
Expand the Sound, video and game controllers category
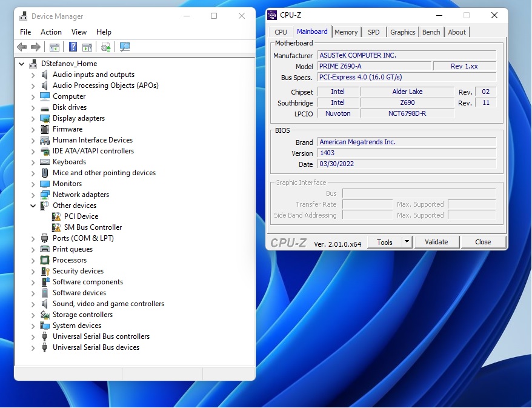click(x=33, y=304)
